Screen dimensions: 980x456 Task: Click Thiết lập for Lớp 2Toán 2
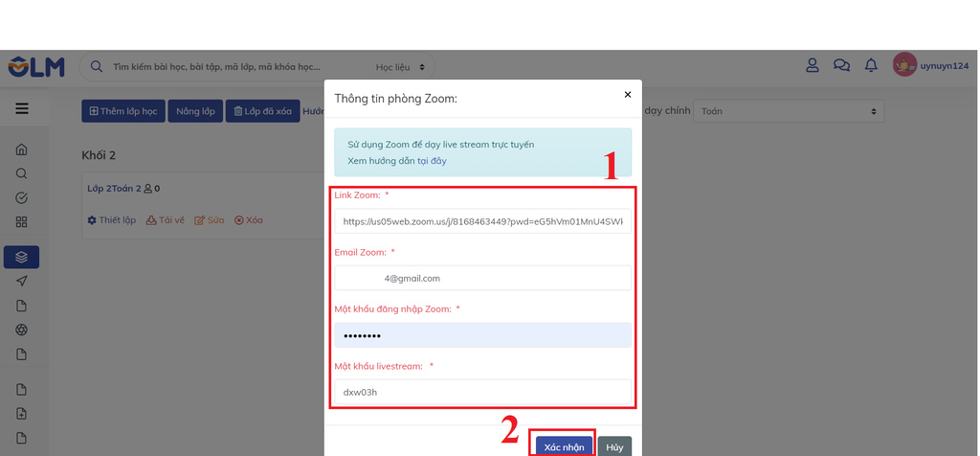coord(112,220)
